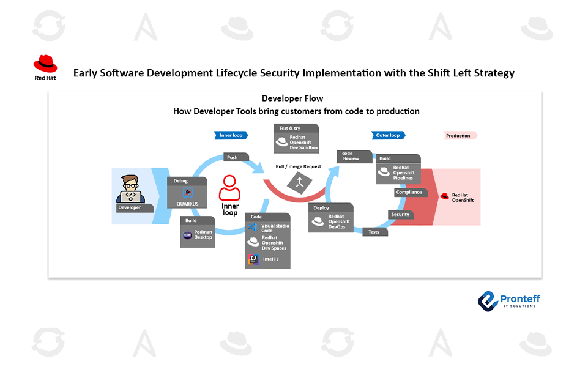This screenshot has width=588, height=367.
Task: Click the Pronteff IT Solutions logo
Action: [508, 300]
